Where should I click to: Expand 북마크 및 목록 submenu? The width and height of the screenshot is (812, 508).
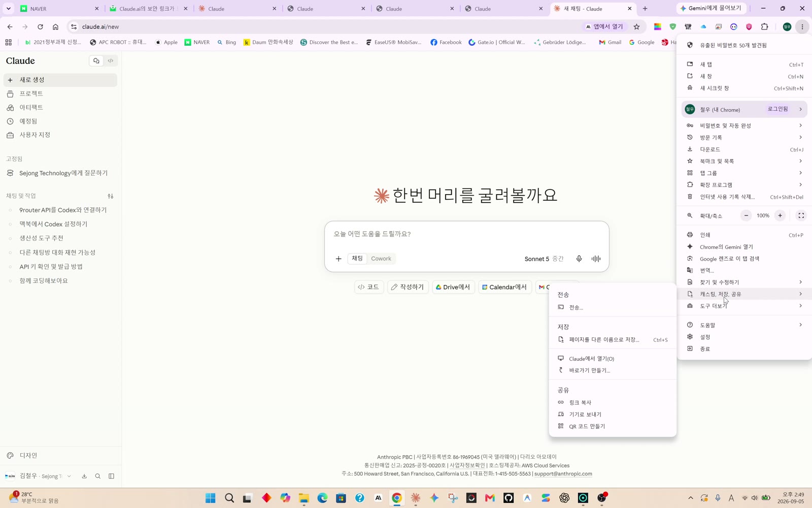click(745, 161)
